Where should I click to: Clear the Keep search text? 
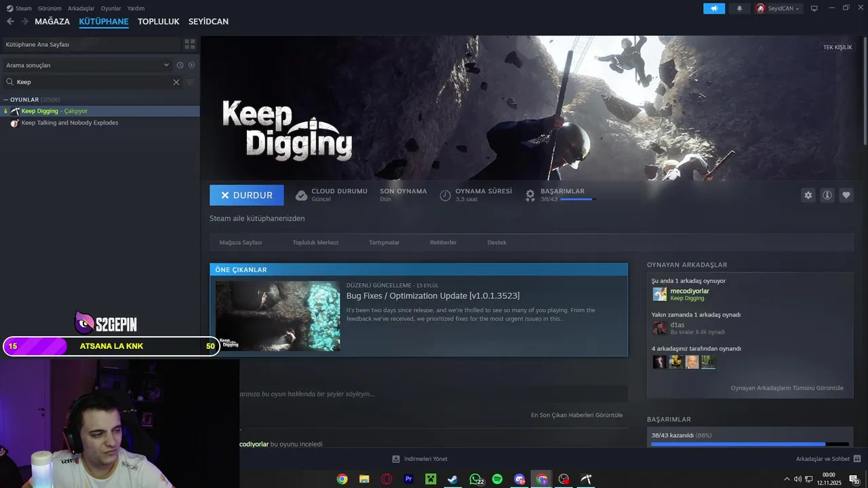(176, 82)
